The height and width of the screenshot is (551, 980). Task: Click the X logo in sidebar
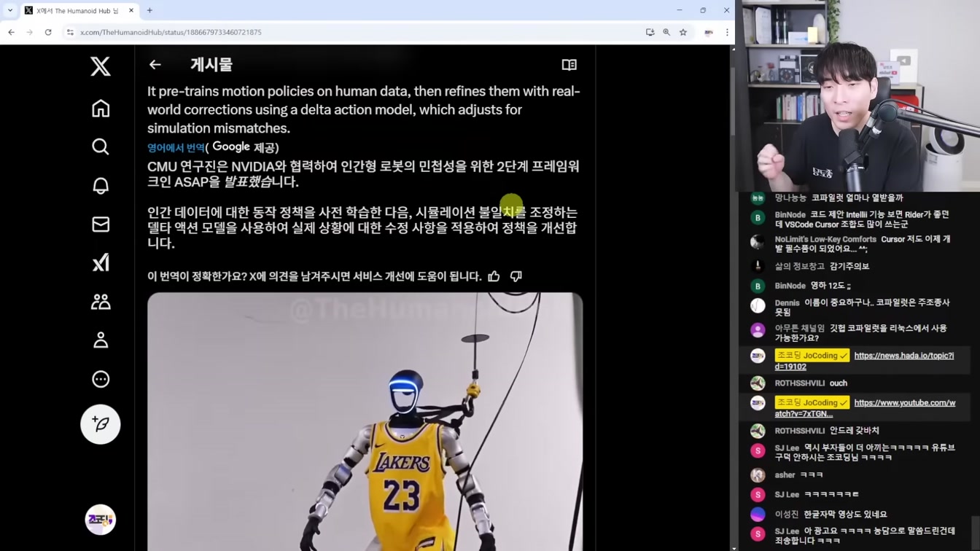pyautogui.click(x=101, y=66)
